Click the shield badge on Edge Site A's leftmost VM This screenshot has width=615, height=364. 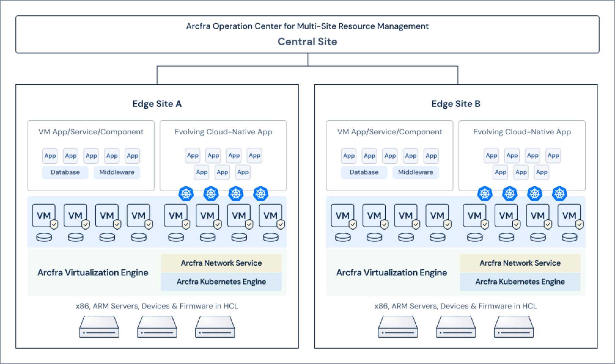pos(54,225)
